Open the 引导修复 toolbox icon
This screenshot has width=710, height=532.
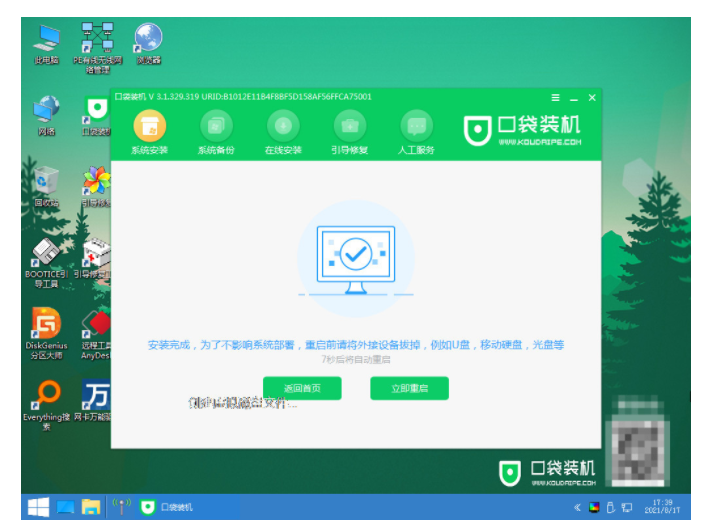pos(350,127)
